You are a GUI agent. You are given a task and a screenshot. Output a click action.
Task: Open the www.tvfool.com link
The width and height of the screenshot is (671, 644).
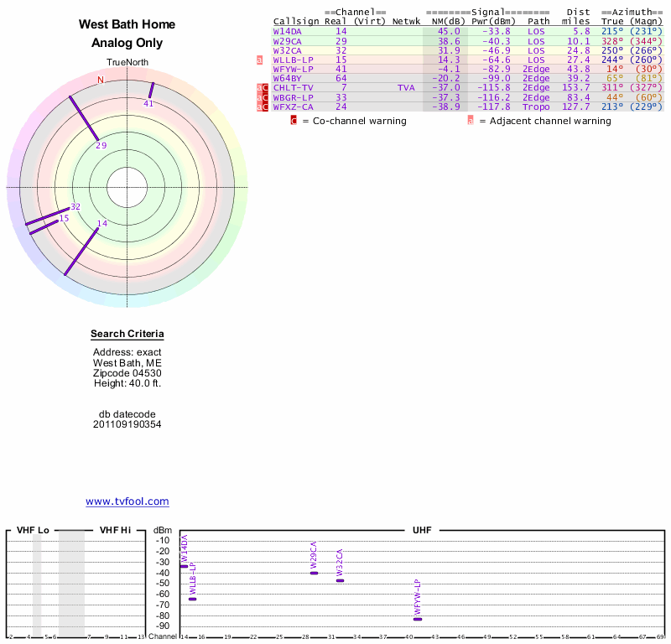pyautogui.click(x=127, y=501)
